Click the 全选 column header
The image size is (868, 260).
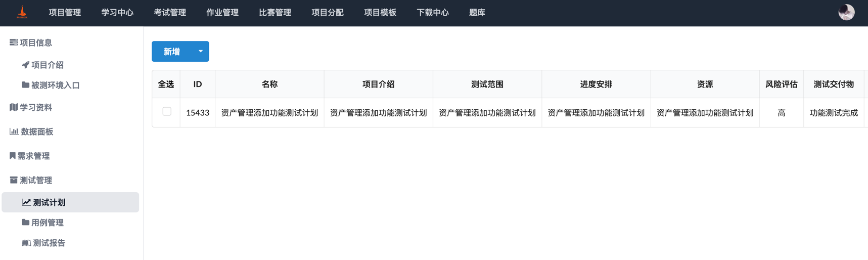pos(166,84)
